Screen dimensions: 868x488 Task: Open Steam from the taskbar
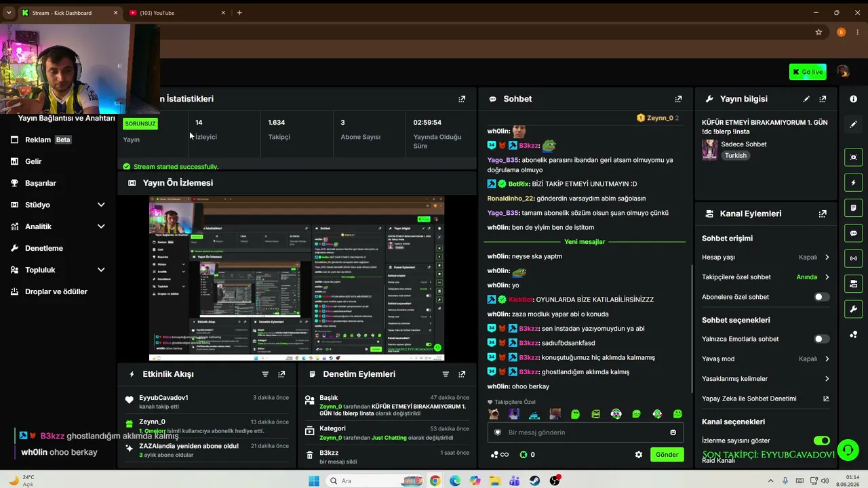tap(535, 481)
